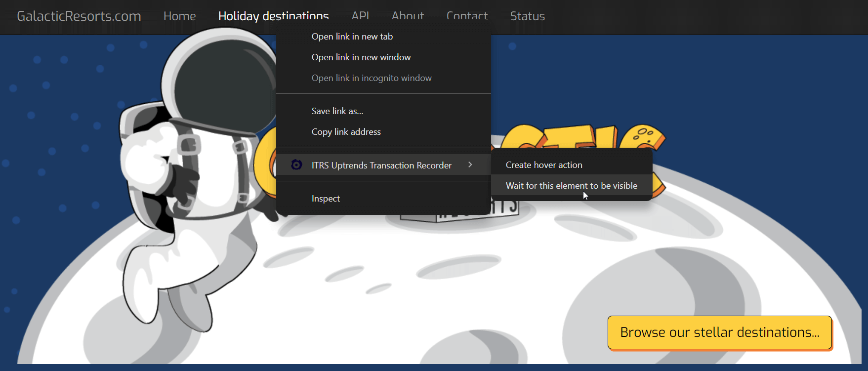
Task: Go to the Home page link
Action: (x=179, y=16)
